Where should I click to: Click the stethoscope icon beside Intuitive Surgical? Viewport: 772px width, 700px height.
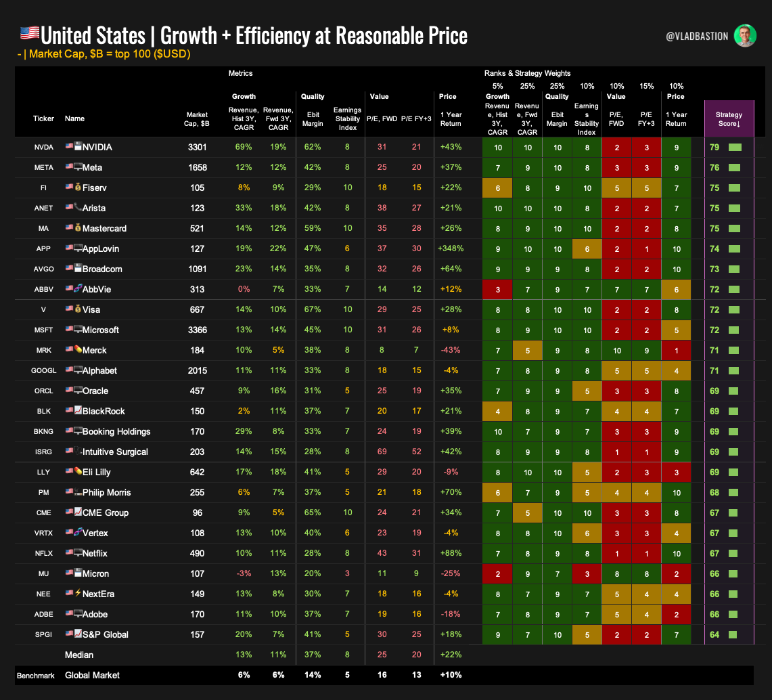pos(78,451)
